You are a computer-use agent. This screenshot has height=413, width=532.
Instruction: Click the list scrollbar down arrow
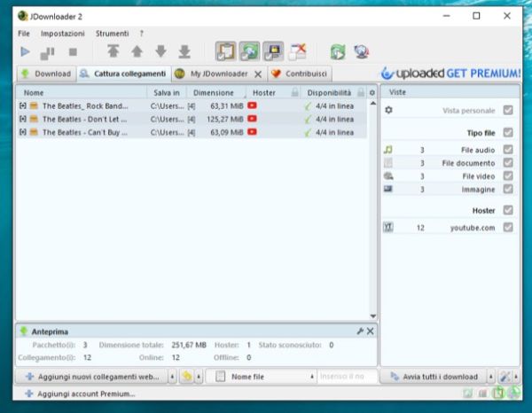point(373,316)
